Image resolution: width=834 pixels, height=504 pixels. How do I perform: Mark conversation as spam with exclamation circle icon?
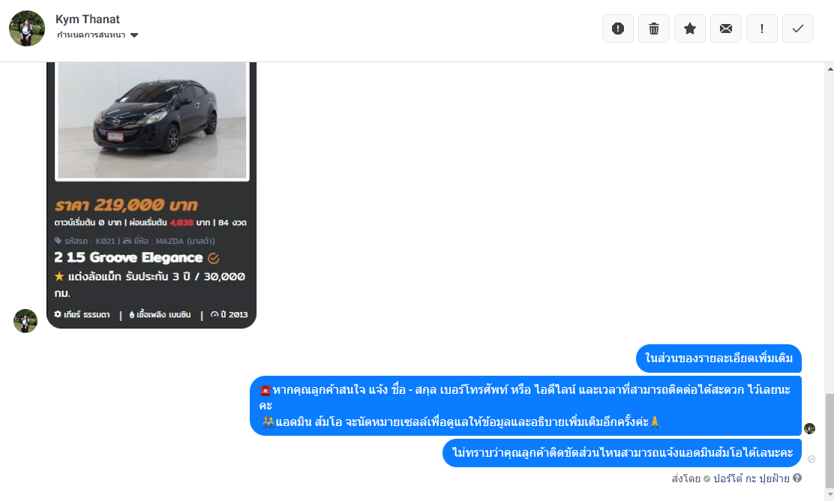(x=617, y=28)
